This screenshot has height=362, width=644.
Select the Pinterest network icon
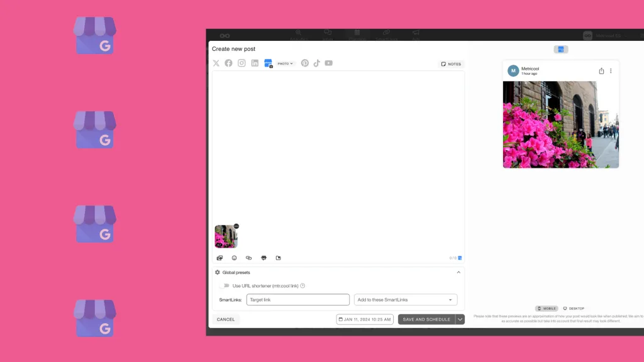304,63
